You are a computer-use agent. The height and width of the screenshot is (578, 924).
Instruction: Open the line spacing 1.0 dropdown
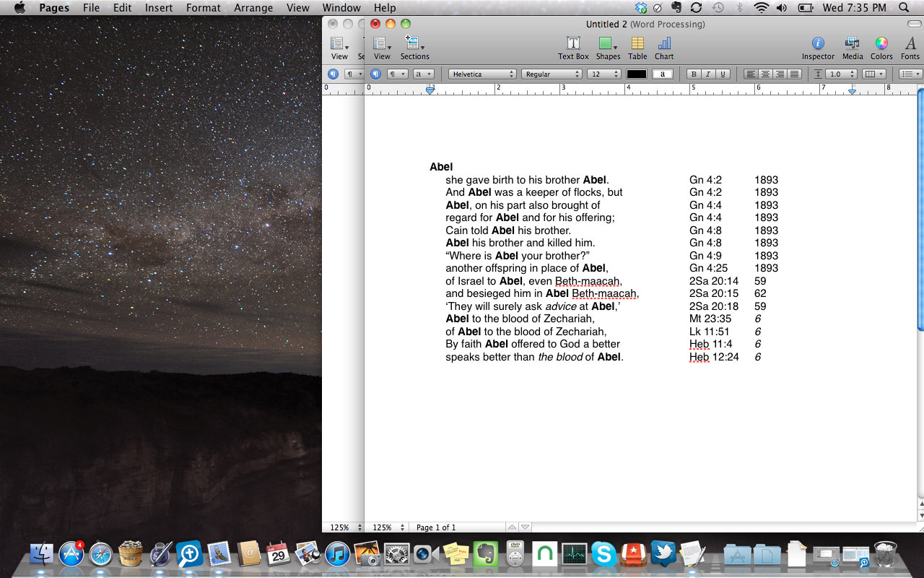pos(842,74)
